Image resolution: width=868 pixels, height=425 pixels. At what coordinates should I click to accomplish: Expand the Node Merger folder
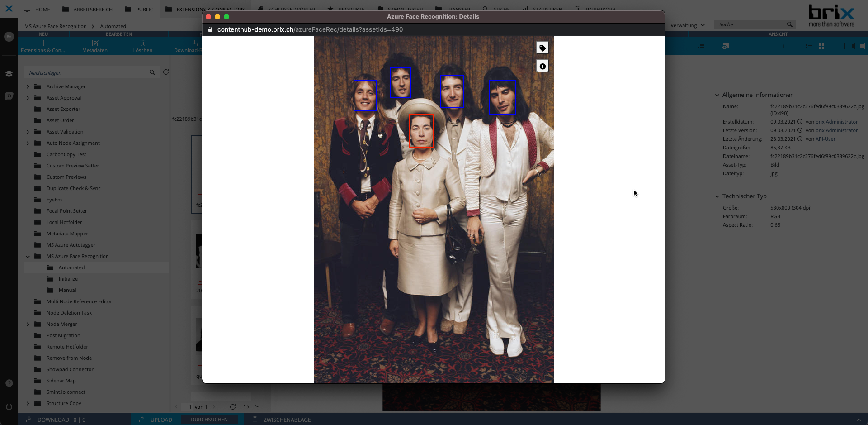point(28,324)
